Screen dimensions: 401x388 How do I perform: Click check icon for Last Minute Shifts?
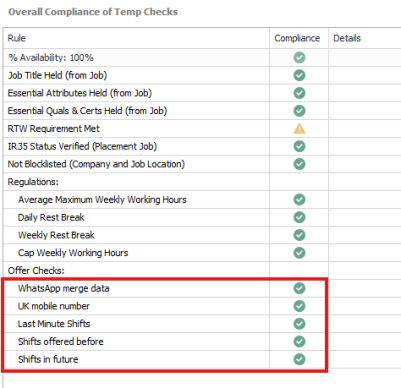click(299, 324)
